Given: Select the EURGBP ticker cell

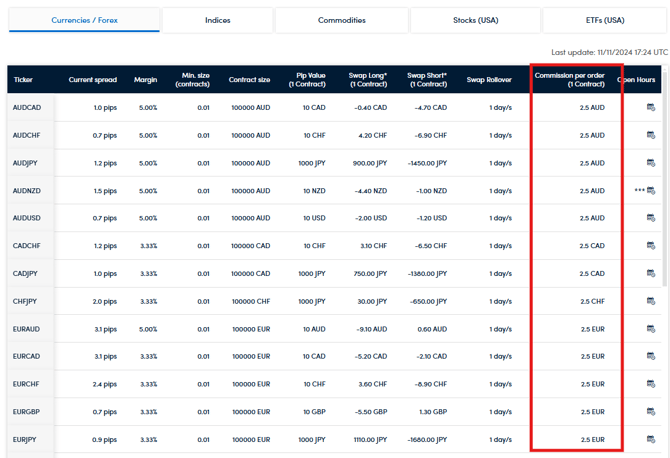Looking at the screenshot, I should pyautogui.click(x=27, y=411).
